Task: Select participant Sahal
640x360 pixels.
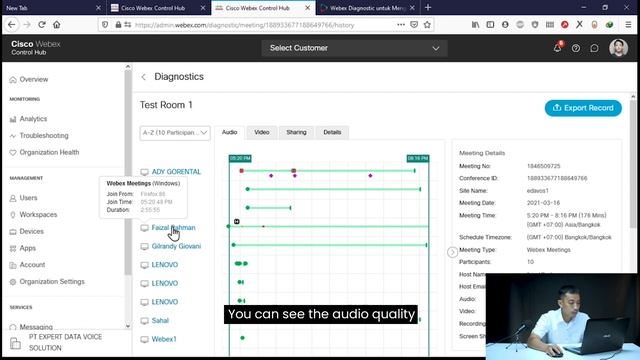Action: tap(160, 321)
